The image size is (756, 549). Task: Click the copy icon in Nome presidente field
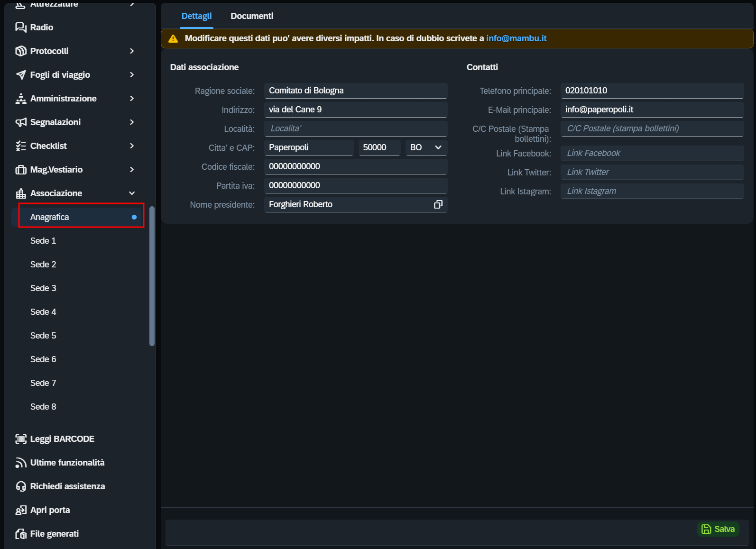(x=438, y=204)
